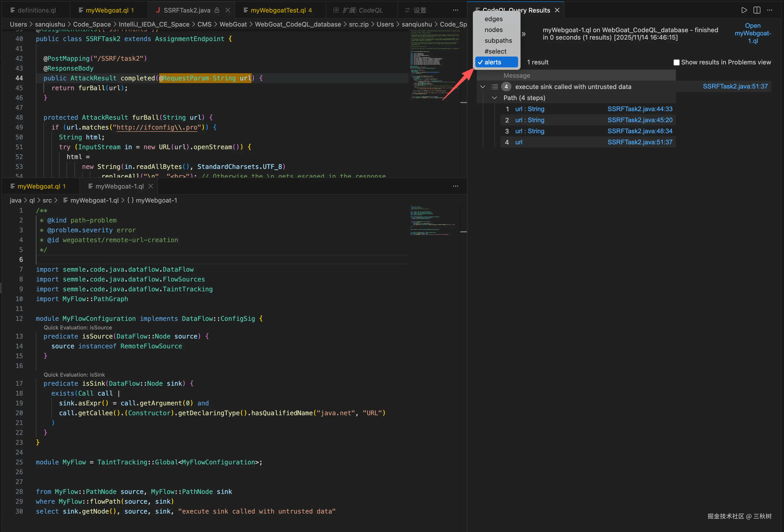Collapse the execute sink alert row
This screenshot has width=784, height=532.
tap(483, 87)
